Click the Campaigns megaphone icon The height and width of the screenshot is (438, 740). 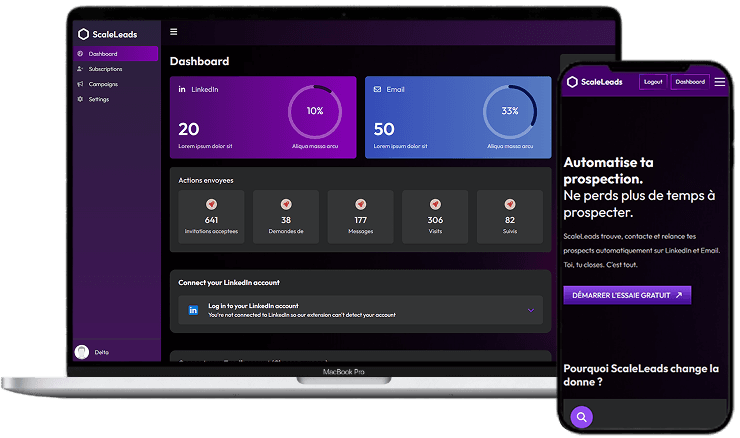pos(80,84)
